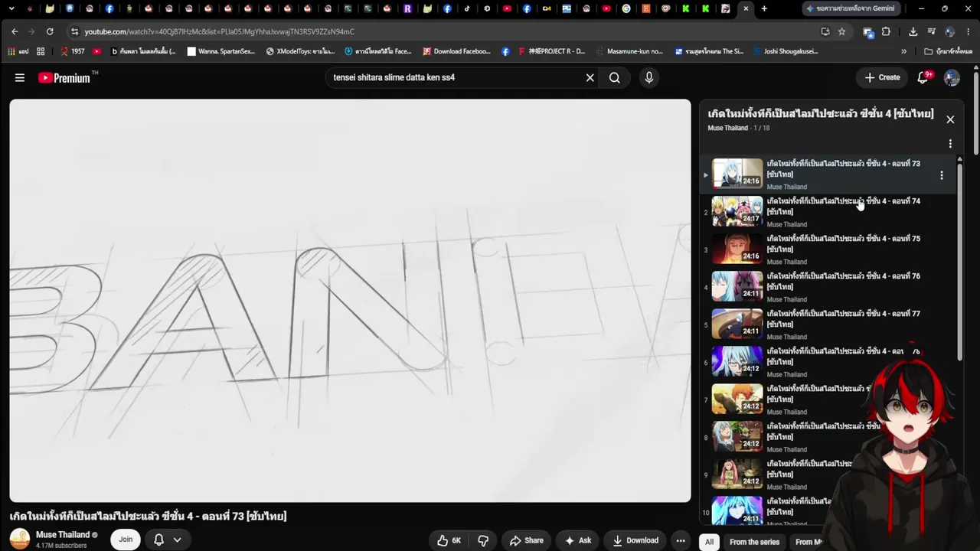Bookmark this page with the star

coord(841,31)
